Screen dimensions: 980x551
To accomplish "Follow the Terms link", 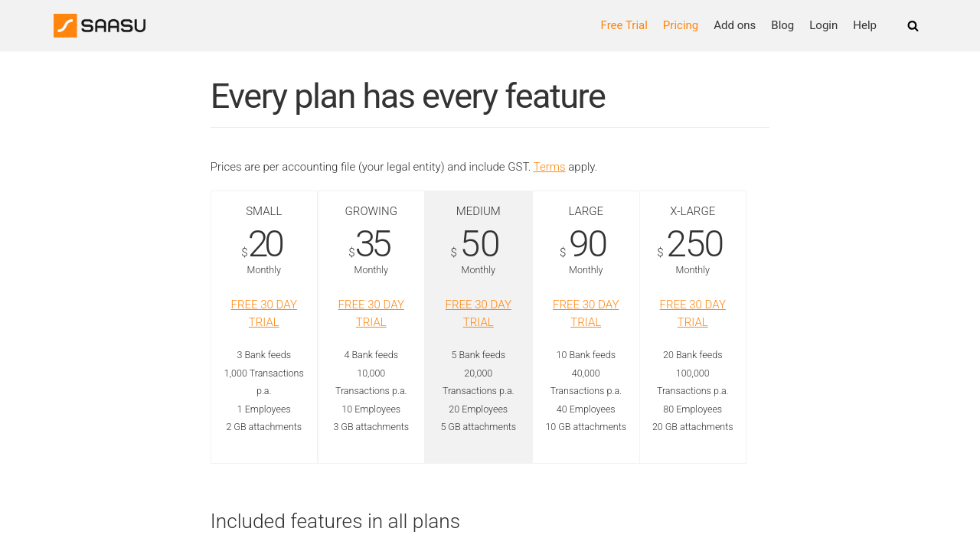I will [x=549, y=167].
